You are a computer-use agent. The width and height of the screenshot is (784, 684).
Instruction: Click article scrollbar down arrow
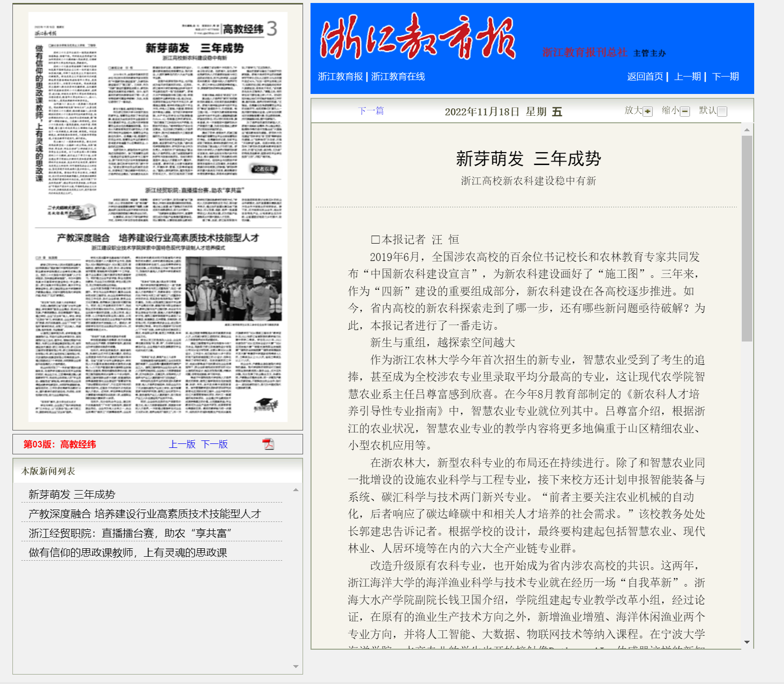747,642
